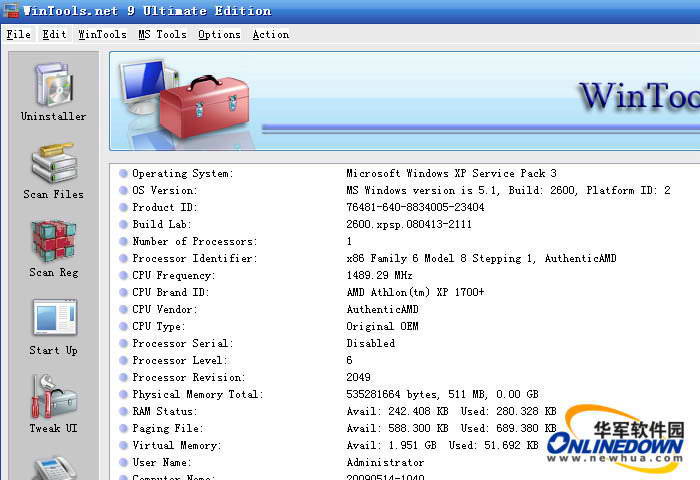Select the Virtual Memory label
The width and height of the screenshot is (700, 480).
(177, 445)
